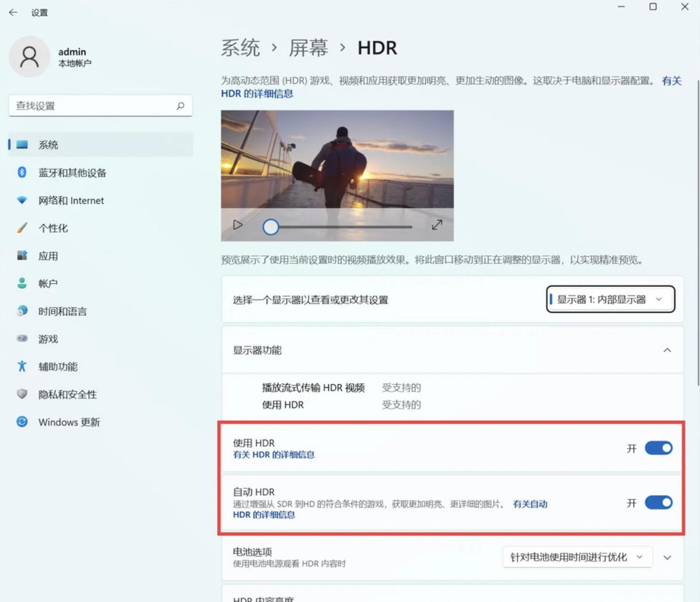Screen dimensions: 700x602
Task: Collapse the 显示器功能 section
Action: pyautogui.click(x=667, y=350)
